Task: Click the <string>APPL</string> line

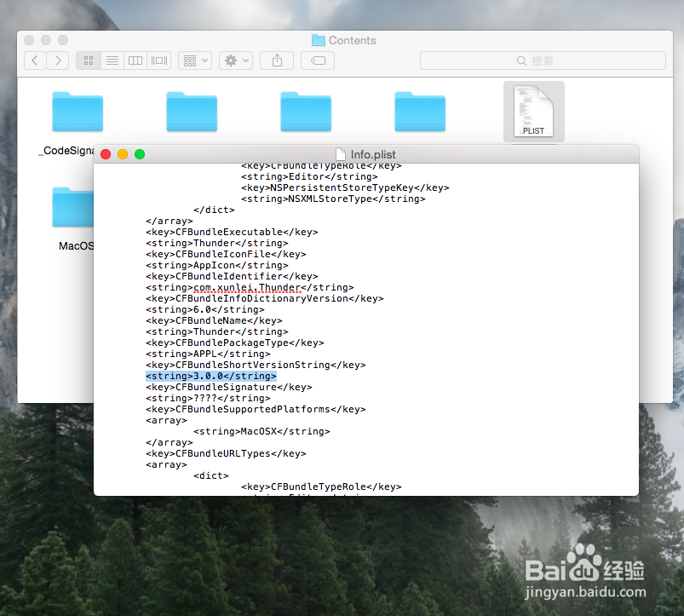Action: tap(208, 354)
